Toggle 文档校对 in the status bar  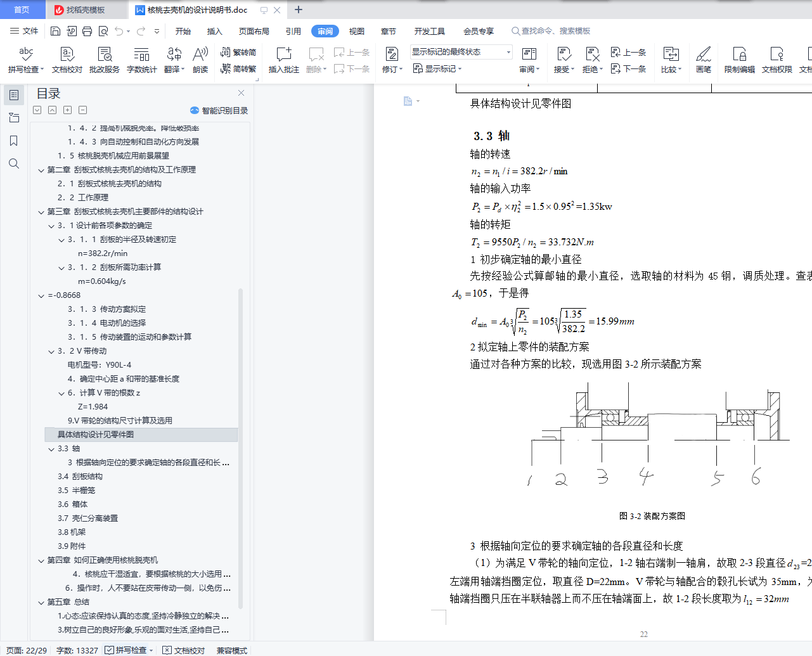click(x=184, y=650)
